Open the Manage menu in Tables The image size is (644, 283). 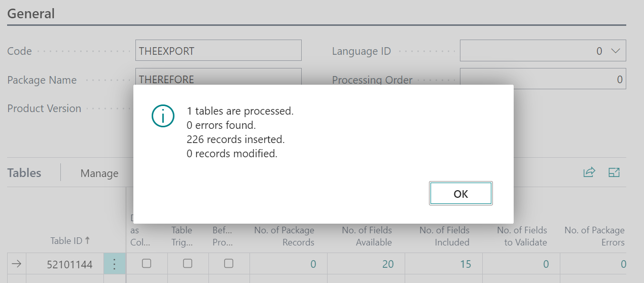point(99,173)
